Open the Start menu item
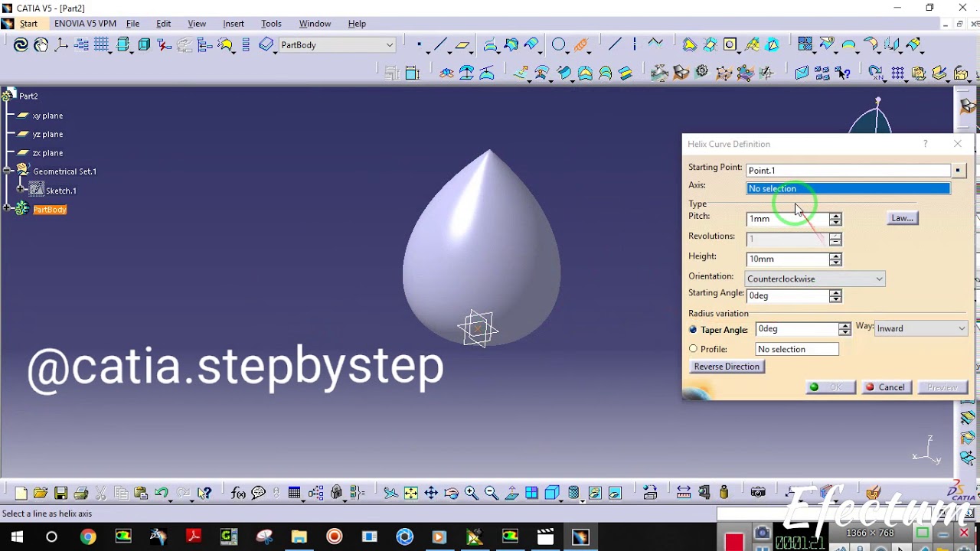The height and width of the screenshot is (551, 980). pos(28,24)
